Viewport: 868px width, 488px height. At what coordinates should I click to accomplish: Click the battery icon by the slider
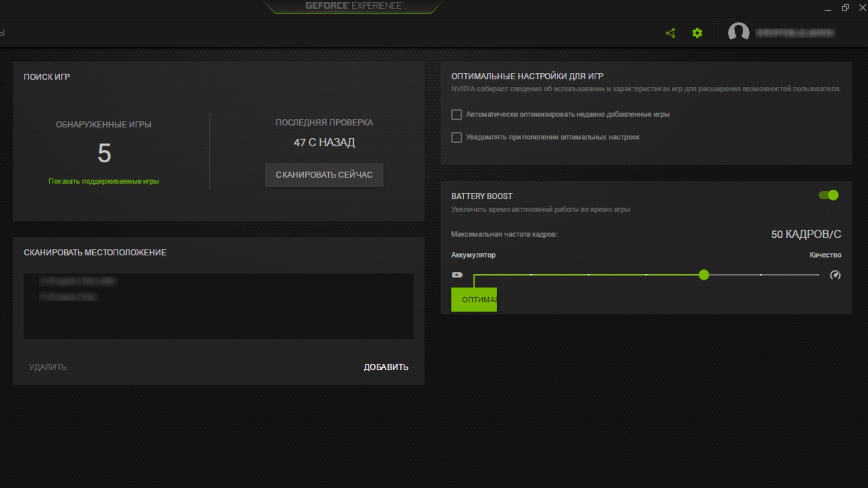pos(457,275)
